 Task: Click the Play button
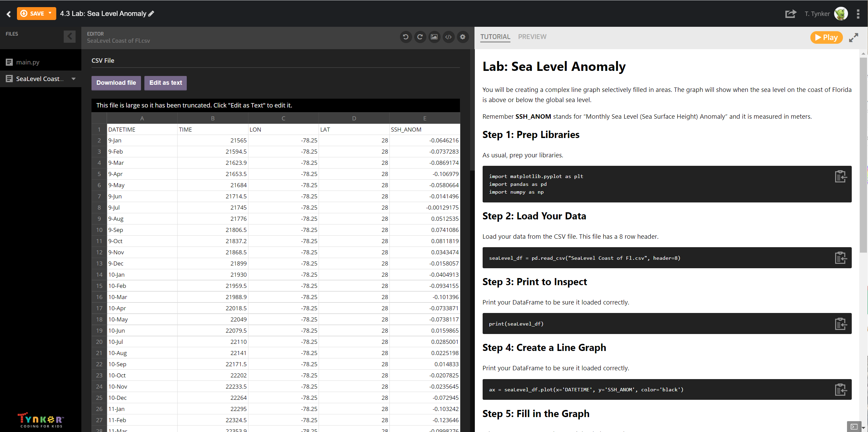(x=826, y=37)
